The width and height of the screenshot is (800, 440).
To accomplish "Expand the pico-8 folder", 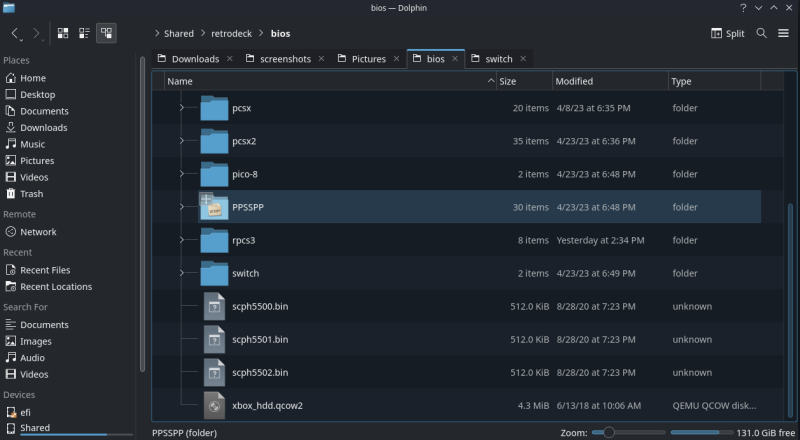I will tap(182, 174).
